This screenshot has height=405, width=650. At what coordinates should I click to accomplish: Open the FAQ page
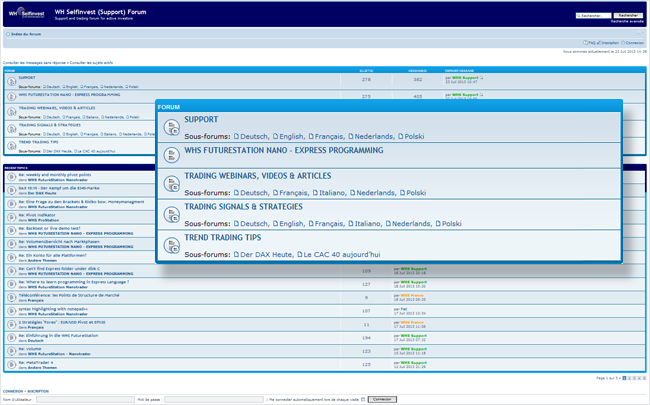(593, 43)
